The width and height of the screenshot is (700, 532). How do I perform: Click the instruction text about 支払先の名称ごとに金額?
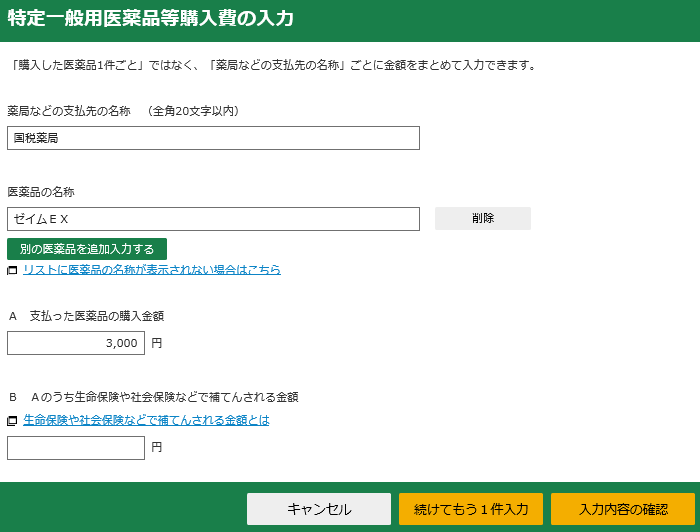[272, 65]
